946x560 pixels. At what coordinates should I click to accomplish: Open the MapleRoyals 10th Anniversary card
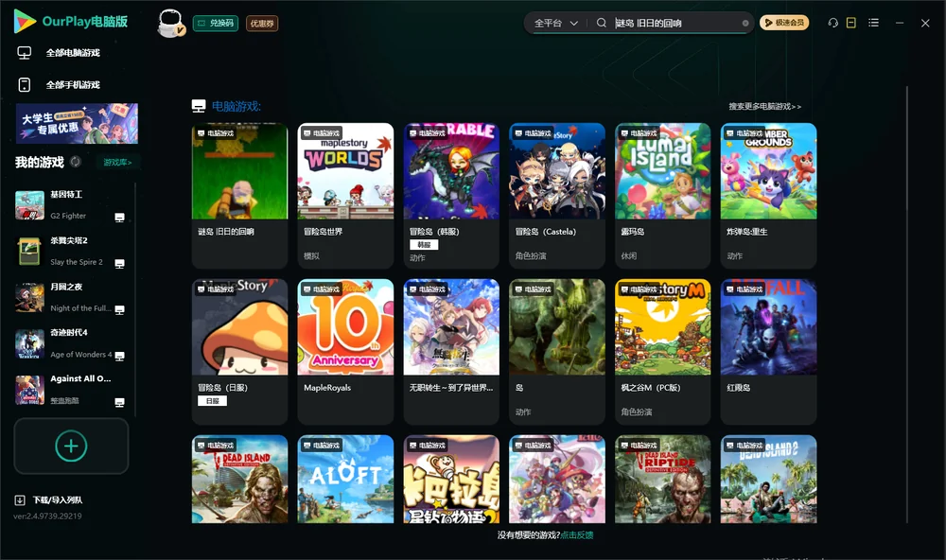point(345,352)
